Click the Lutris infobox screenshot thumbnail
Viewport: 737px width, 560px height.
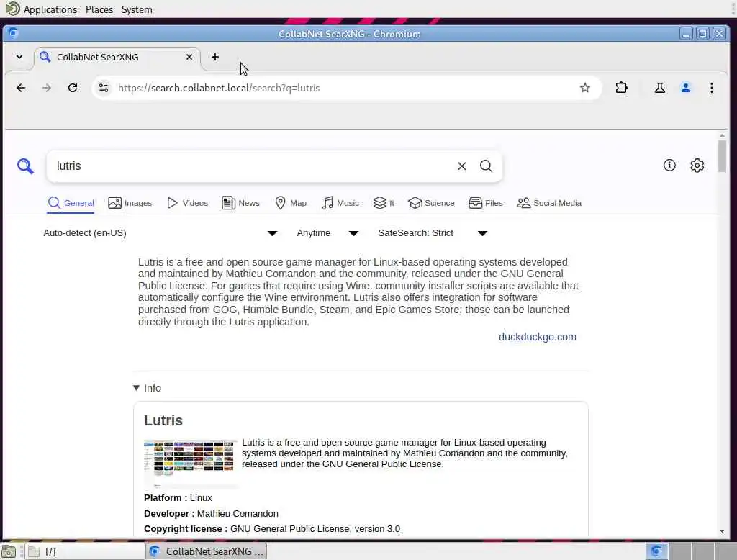[190, 463]
